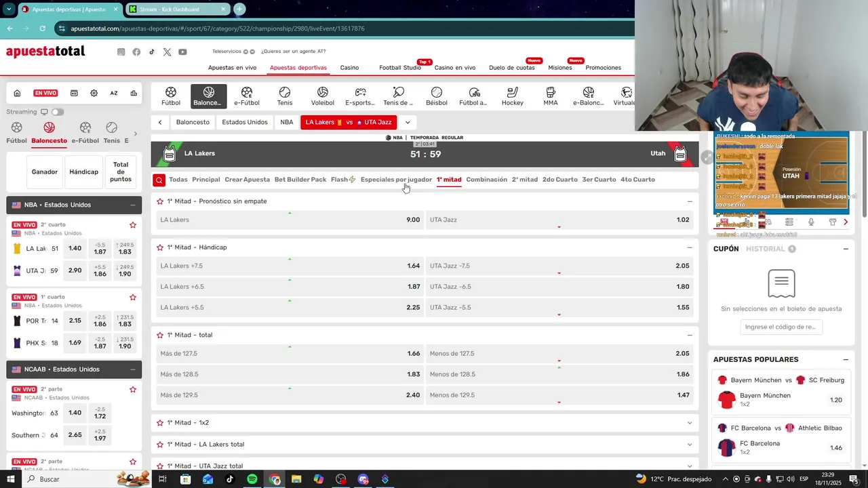Favorite the 1ª Mitad 1x2 market
The image size is (868, 488).
coord(161,423)
